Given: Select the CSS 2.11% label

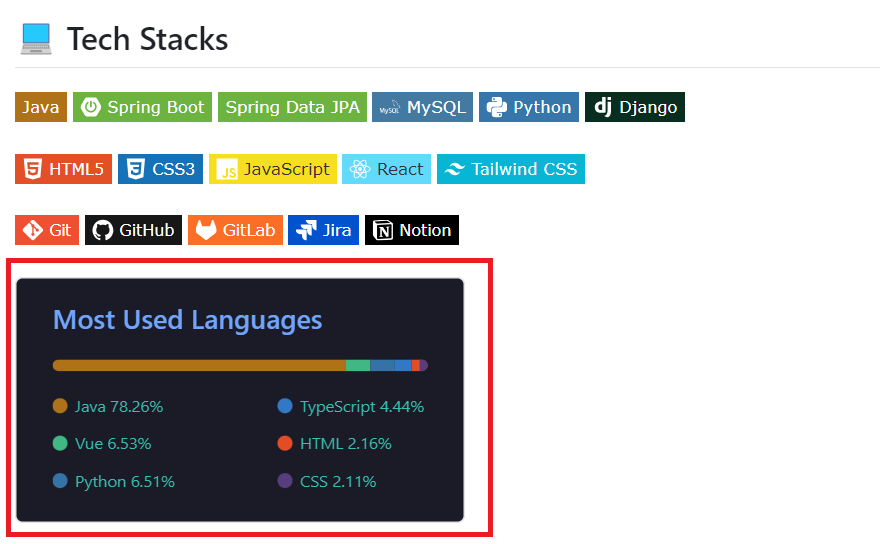Looking at the screenshot, I should (x=338, y=482).
